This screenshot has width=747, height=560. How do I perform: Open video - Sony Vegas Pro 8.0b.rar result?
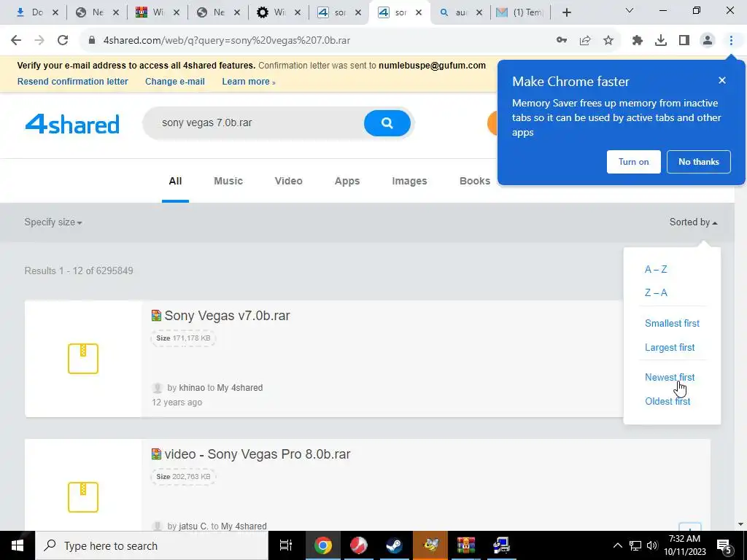(258, 454)
